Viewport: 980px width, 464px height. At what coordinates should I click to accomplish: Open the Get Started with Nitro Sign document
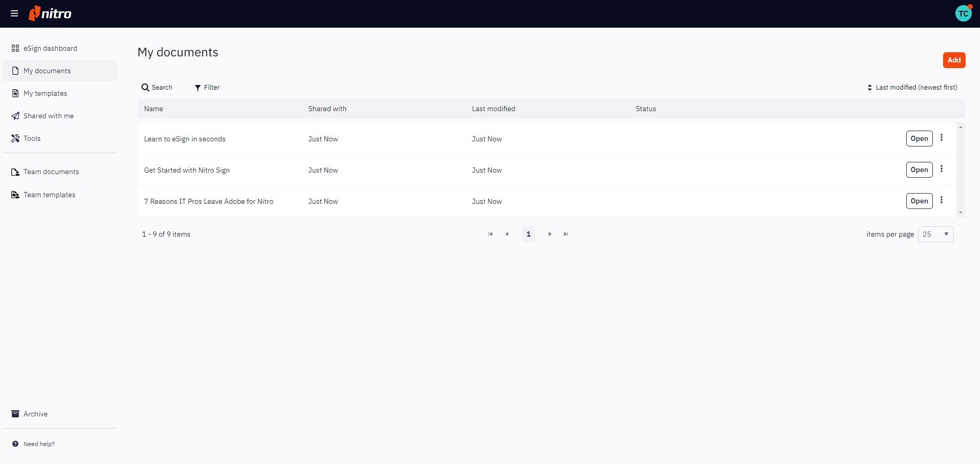(x=919, y=170)
